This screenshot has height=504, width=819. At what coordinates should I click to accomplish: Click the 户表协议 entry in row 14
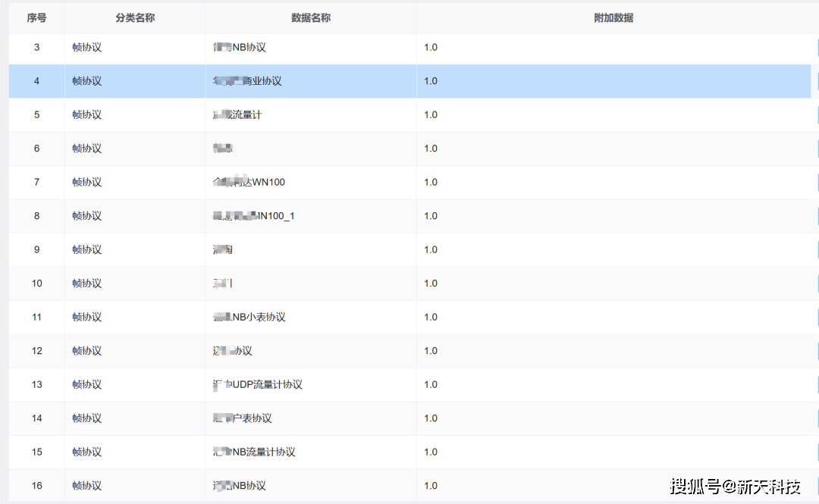(243, 418)
